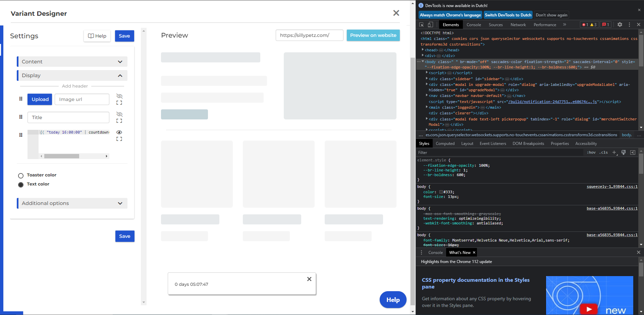Focus the Image url input field
The width and height of the screenshot is (644, 315).
(82, 99)
